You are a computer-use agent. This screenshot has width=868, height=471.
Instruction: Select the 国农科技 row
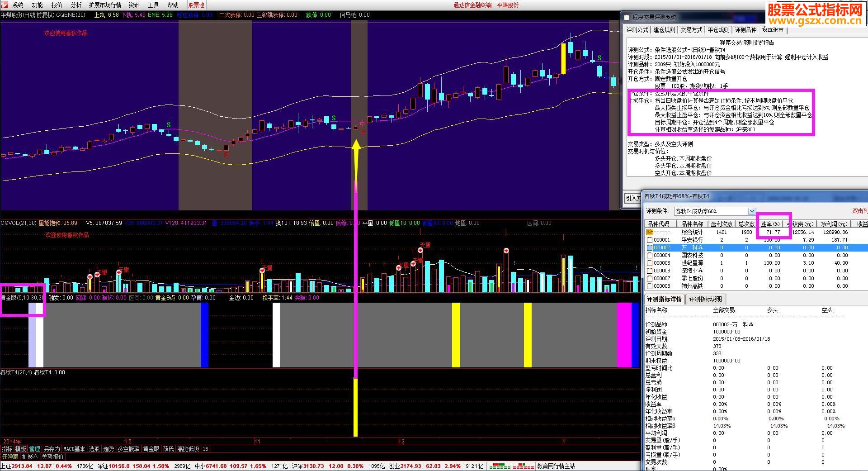click(756, 255)
